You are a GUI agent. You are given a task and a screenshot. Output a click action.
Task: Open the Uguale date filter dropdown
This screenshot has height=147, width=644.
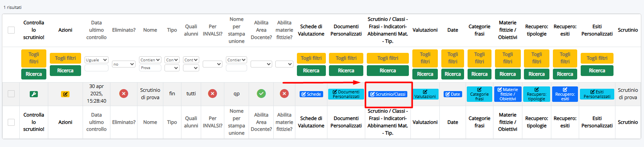(x=97, y=60)
